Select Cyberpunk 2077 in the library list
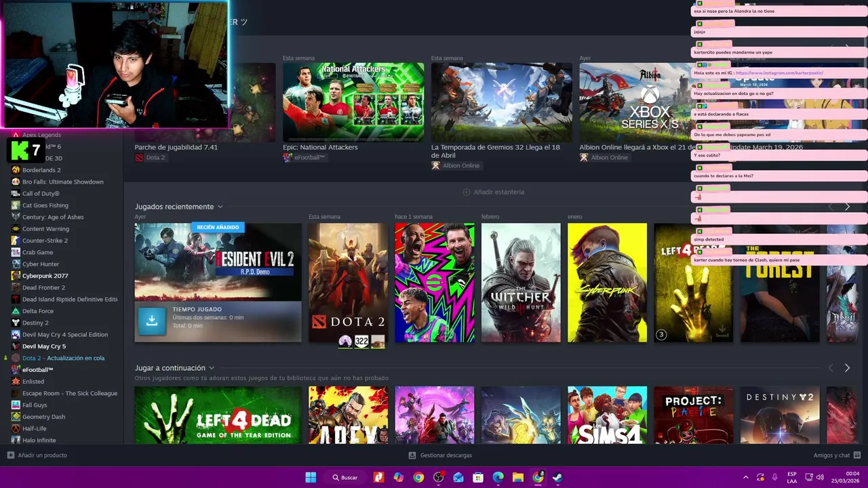This screenshot has width=868, height=488. tap(45, 276)
